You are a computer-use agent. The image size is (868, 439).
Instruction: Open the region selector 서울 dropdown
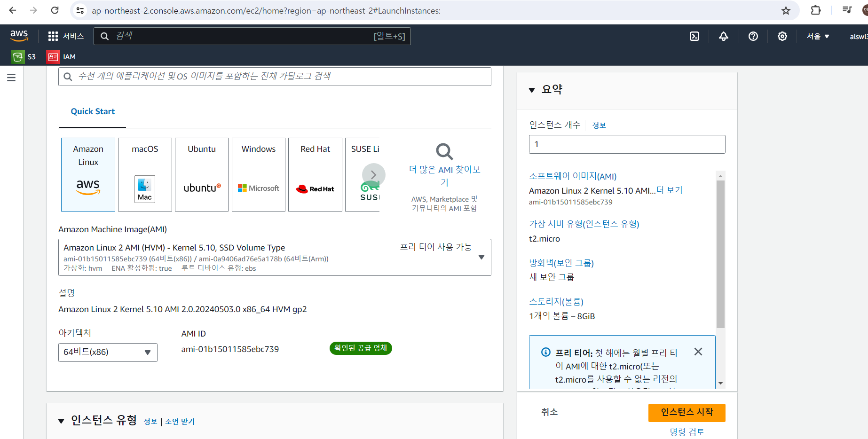818,36
